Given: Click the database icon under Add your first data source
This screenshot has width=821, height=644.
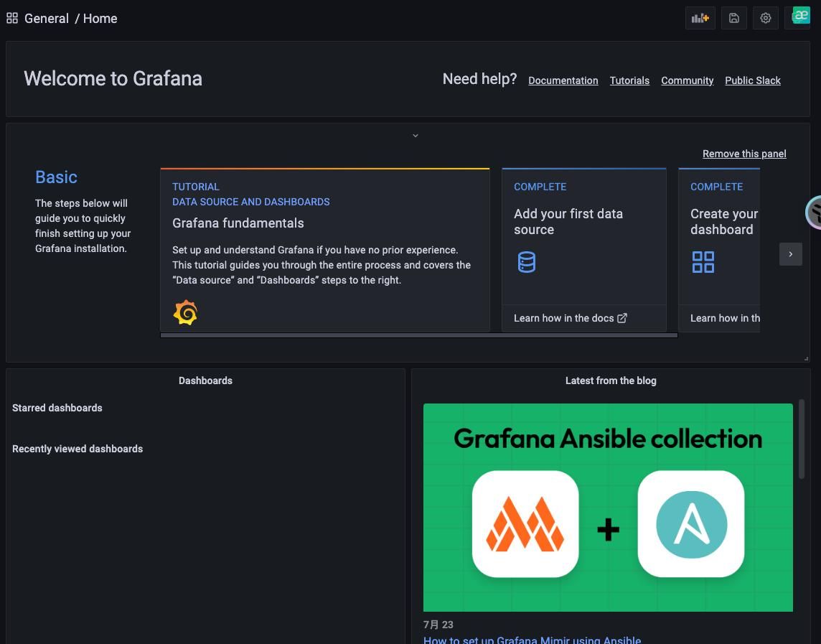Looking at the screenshot, I should tap(526, 261).
